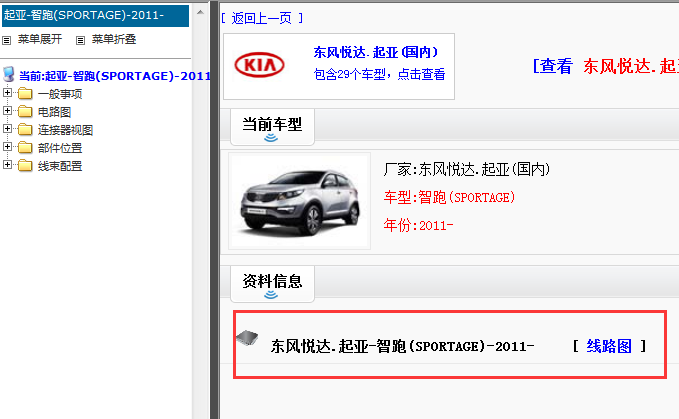Open the 线束配置 tree item label
This screenshot has height=419, width=679.
(x=60, y=166)
